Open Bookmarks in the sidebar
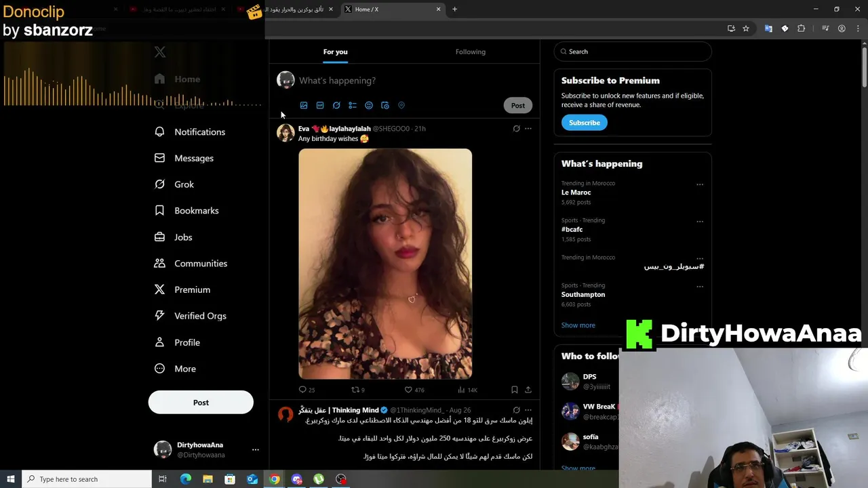The image size is (868, 488). point(186,211)
